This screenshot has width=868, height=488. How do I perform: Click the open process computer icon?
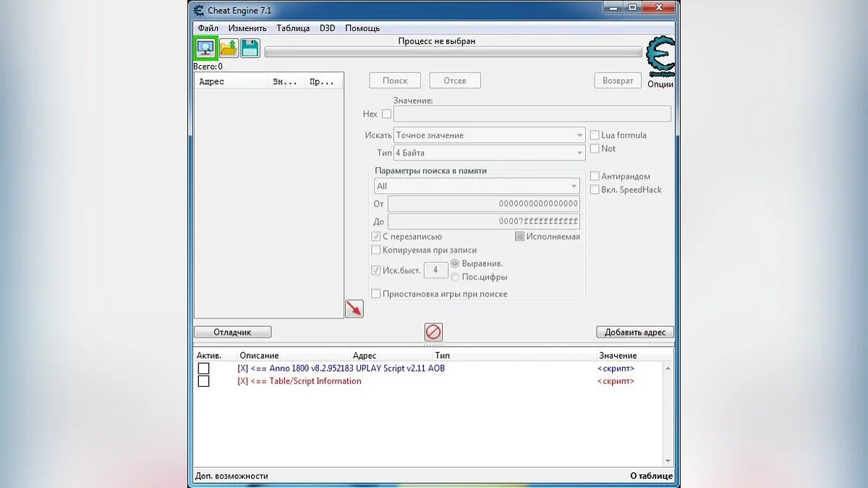point(205,48)
